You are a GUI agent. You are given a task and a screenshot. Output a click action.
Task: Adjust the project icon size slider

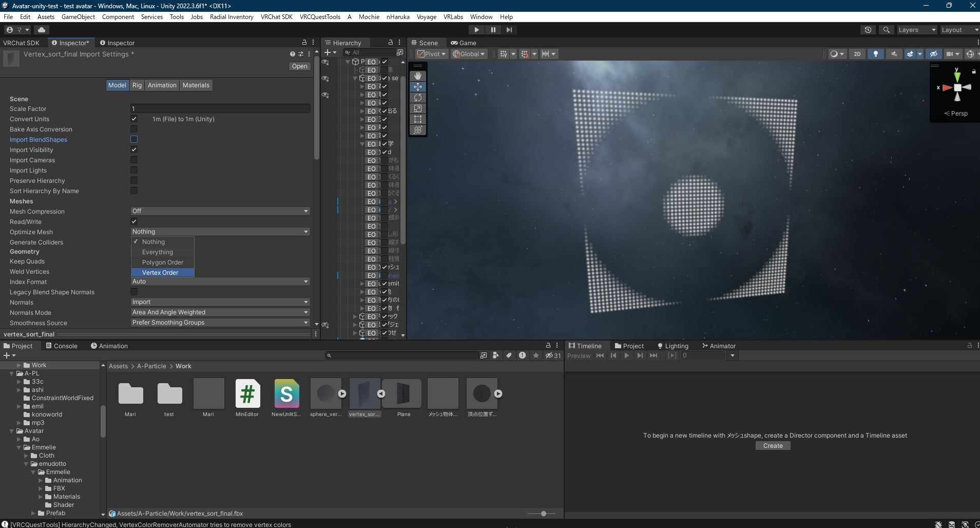tap(544, 514)
